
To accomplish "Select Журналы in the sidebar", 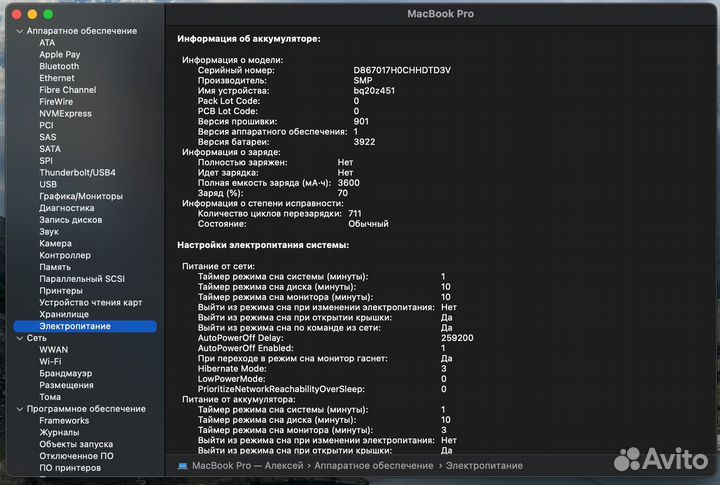I will [59, 433].
